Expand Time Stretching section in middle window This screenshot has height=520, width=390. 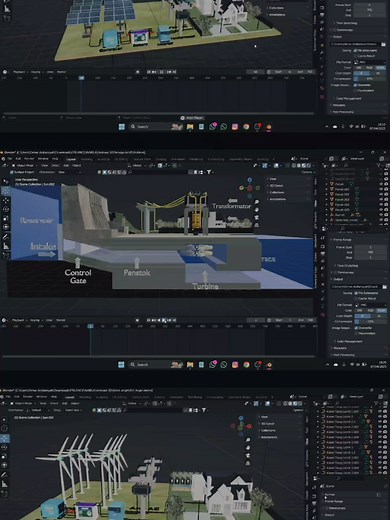[x=345, y=266]
